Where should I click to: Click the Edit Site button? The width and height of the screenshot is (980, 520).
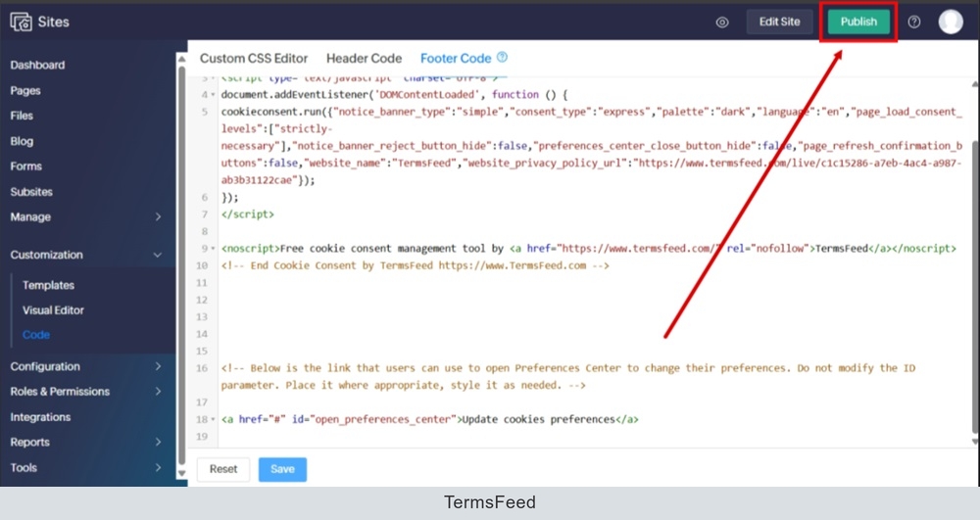(x=779, y=22)
